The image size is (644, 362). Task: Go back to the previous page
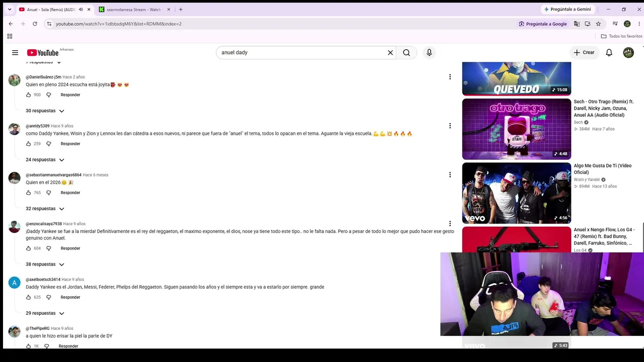pos(11,24)
